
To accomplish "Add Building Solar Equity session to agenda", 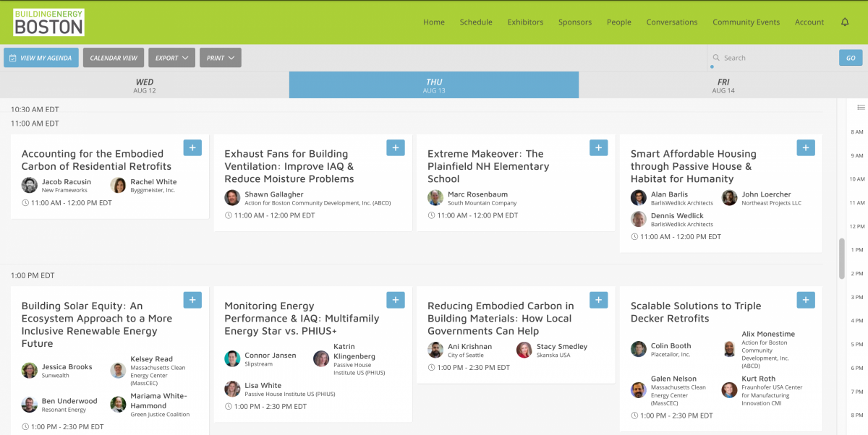I will [192, 300].
